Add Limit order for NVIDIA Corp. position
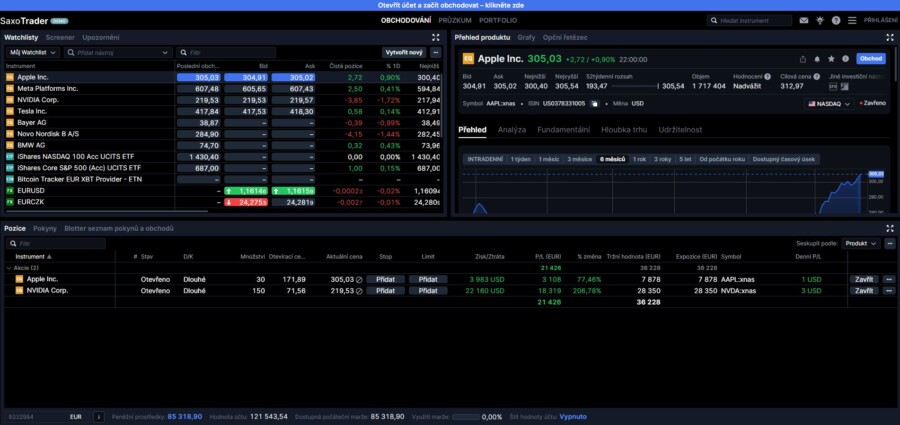 (x=428, y=291)
